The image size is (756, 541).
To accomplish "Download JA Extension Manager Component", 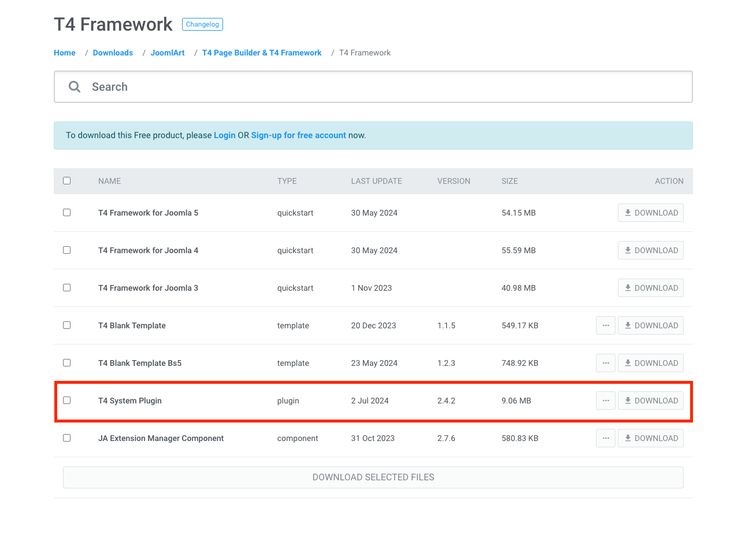I will (x=650, y=438).
